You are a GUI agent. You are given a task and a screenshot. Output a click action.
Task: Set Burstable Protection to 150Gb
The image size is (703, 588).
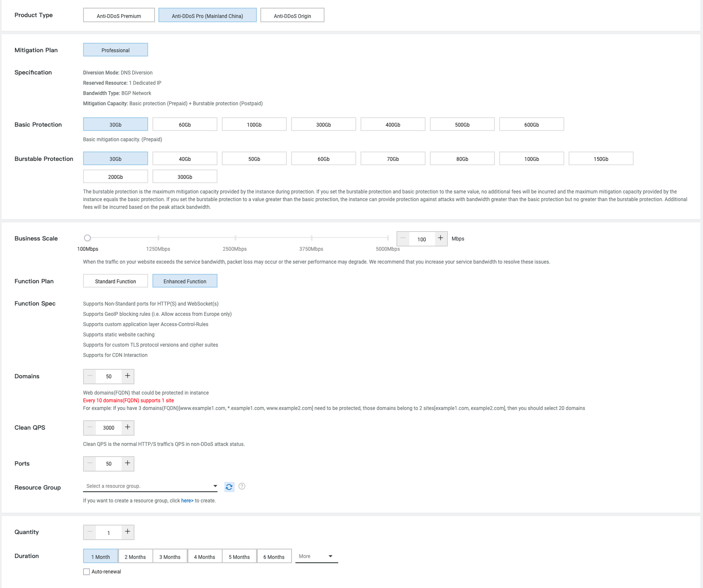point(601,158)
